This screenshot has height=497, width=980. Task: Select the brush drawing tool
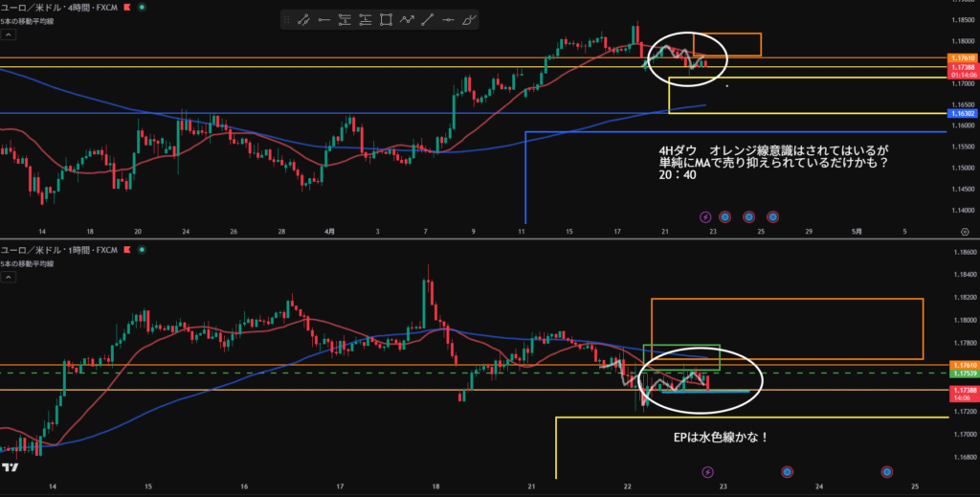click(x=469, y=20)
